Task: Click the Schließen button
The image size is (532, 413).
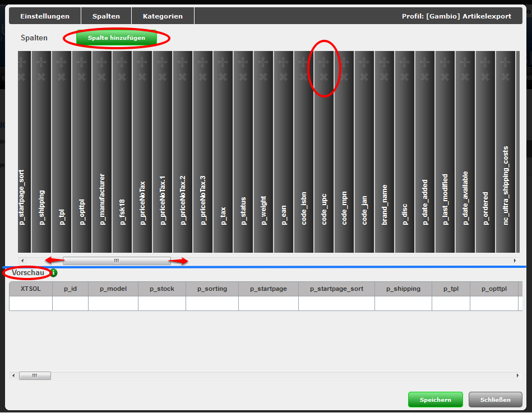Action: pyautogui.click(x=495, y=400)
